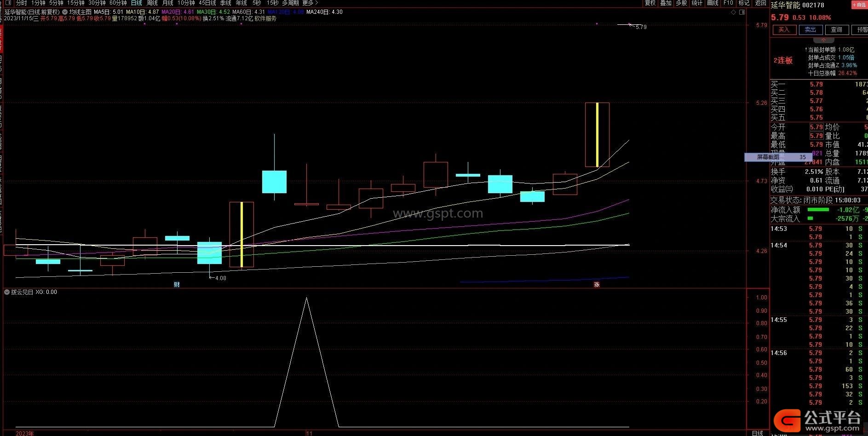Viewport: 868px width, 436px height.
Task: Click the MA240日 value in the header
Action: (324, 12)
